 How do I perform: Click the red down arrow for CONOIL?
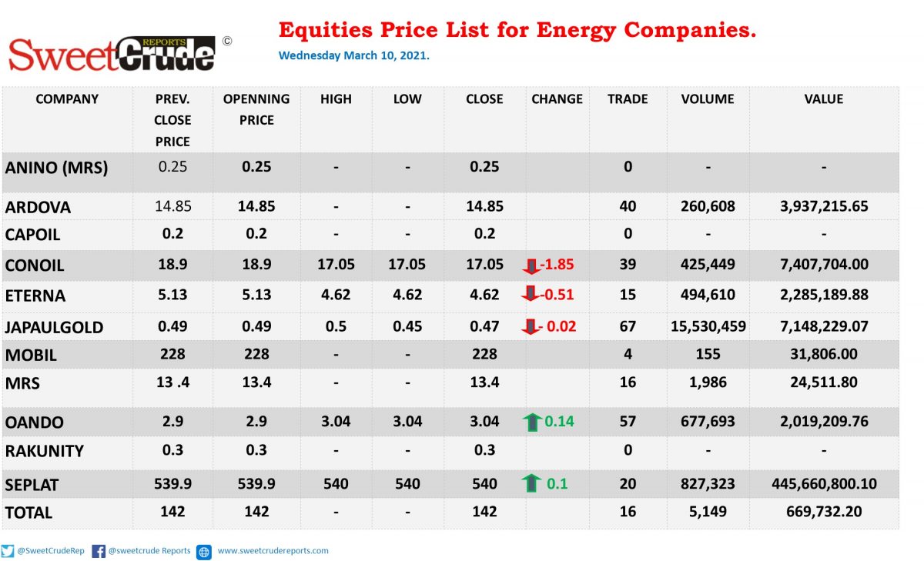(531, 265)
